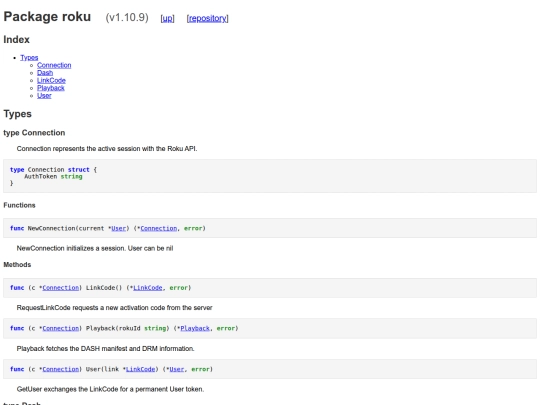540x405 pixels.
Task: Click User return type in User method
Action: point(177,369)
